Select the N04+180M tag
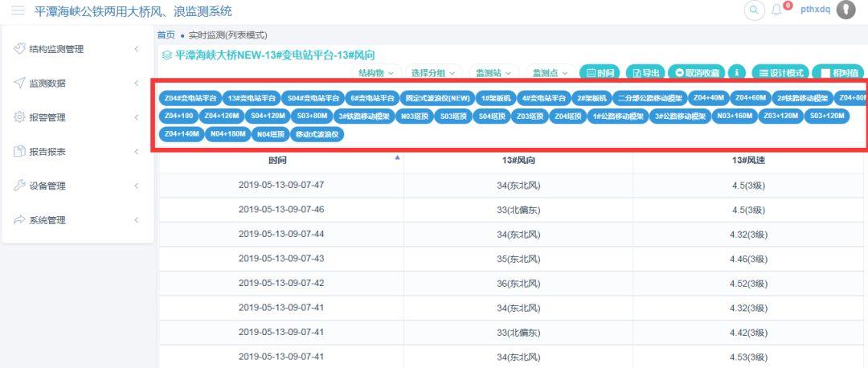The width and height of the screenshot is (868, 368). [227, 134]
